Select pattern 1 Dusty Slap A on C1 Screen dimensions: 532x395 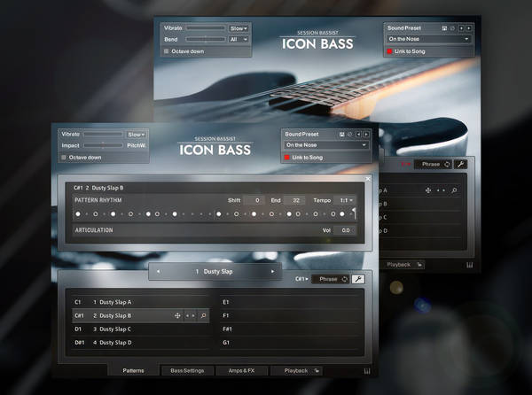tap(141, 302)
